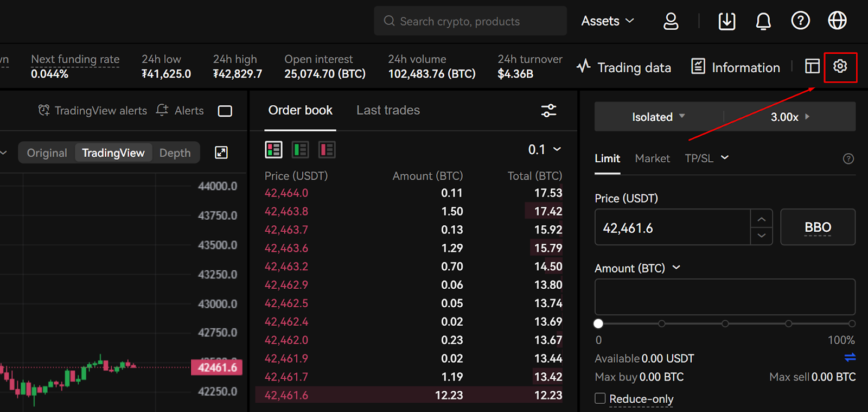
Task: Click the BBO button
Action: tap(818, 227)
